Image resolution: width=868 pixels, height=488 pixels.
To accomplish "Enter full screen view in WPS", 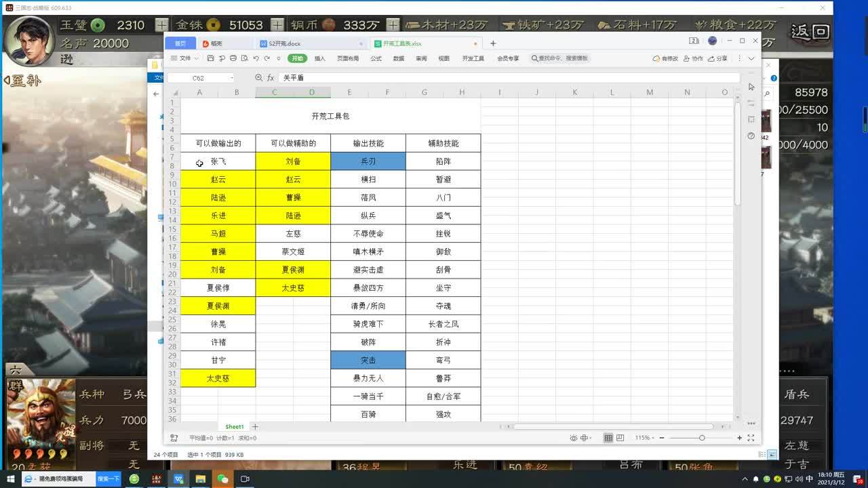I will (x=751, y=438).
